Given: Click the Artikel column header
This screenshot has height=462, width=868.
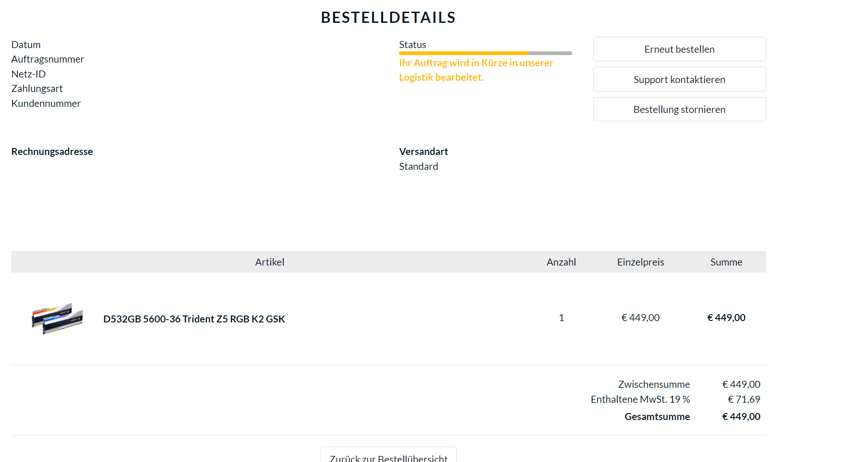Looking at the screenshot, I should pyautogui.click(x=270, y=262).
